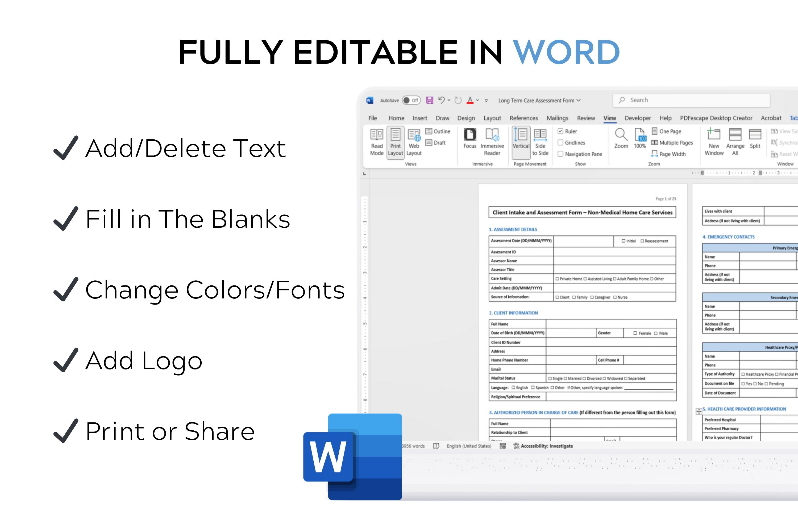Click the empty Assessment ID field
798x532 pixels.
(614, 252)
